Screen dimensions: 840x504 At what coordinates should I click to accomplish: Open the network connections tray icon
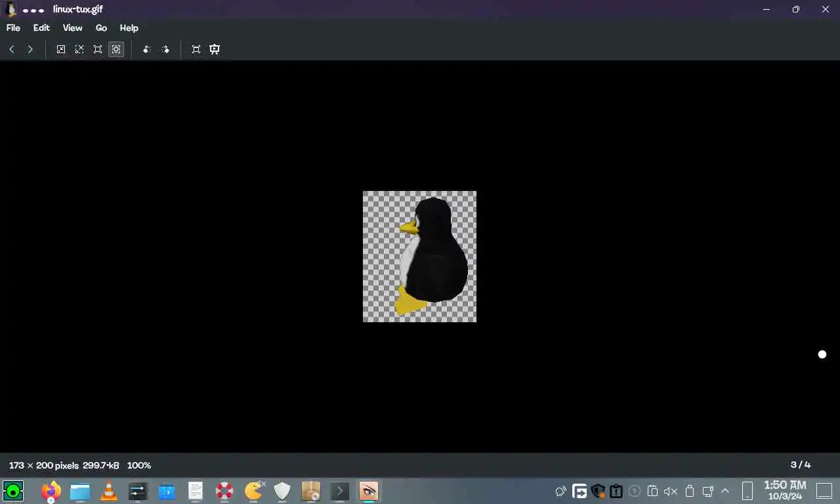[x=708, y=491]
